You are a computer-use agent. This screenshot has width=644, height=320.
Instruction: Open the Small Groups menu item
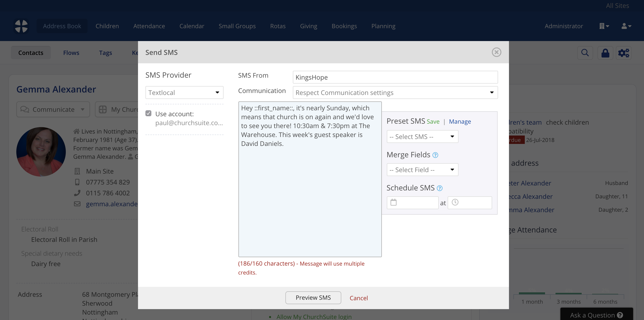[237, 26]
